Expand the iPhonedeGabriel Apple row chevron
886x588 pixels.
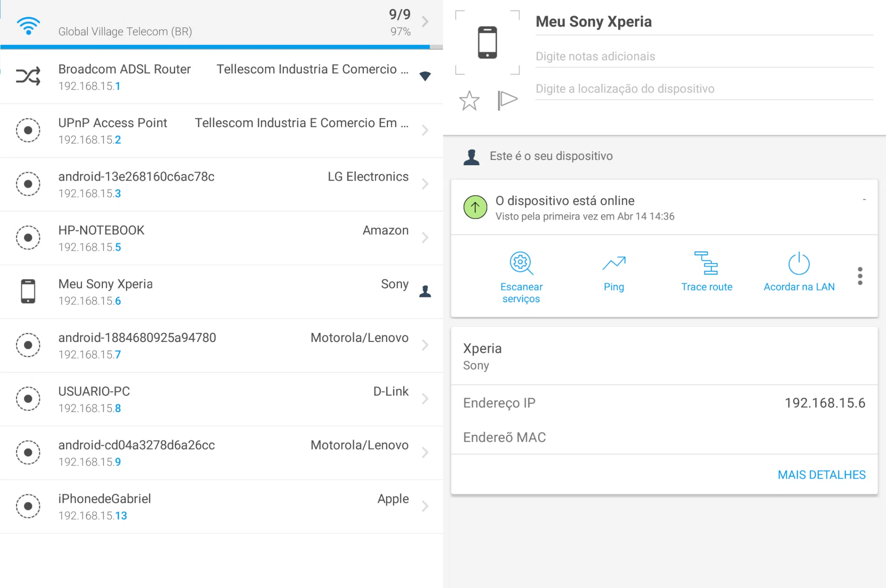click(x=425, y=506)
